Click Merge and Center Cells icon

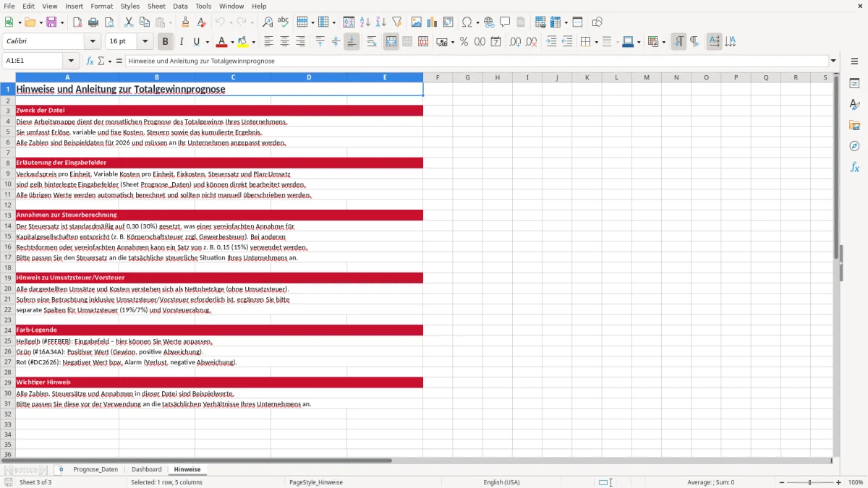[x=391, y=42]
